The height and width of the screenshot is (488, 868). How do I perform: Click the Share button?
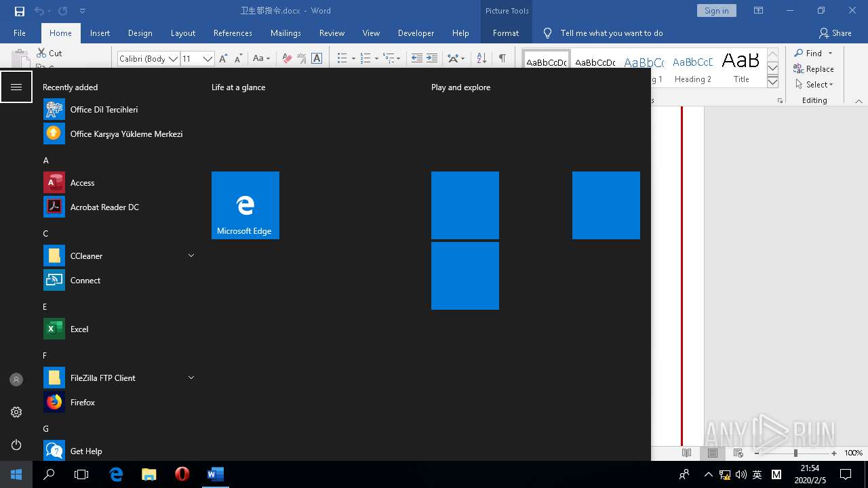(x=835, y=33)
